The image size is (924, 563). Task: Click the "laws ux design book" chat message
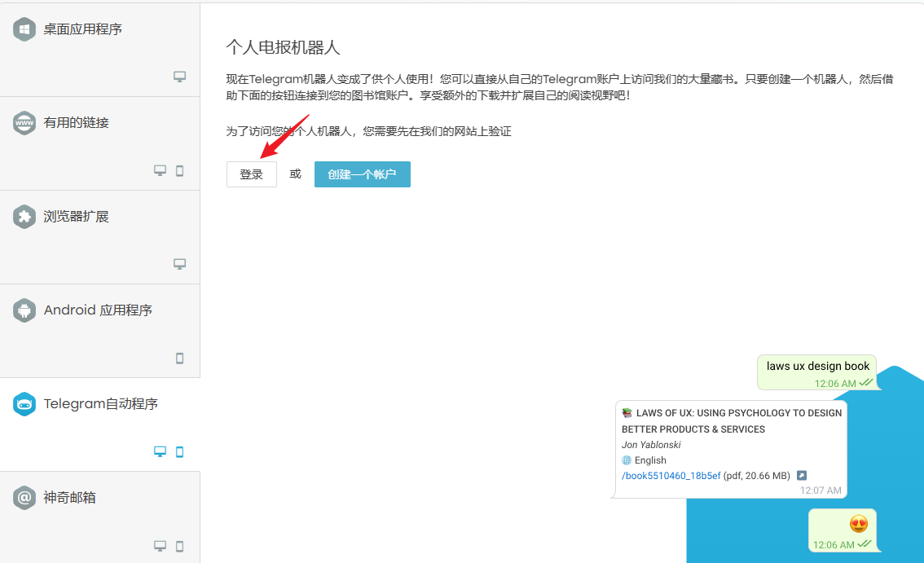(817, 367)
